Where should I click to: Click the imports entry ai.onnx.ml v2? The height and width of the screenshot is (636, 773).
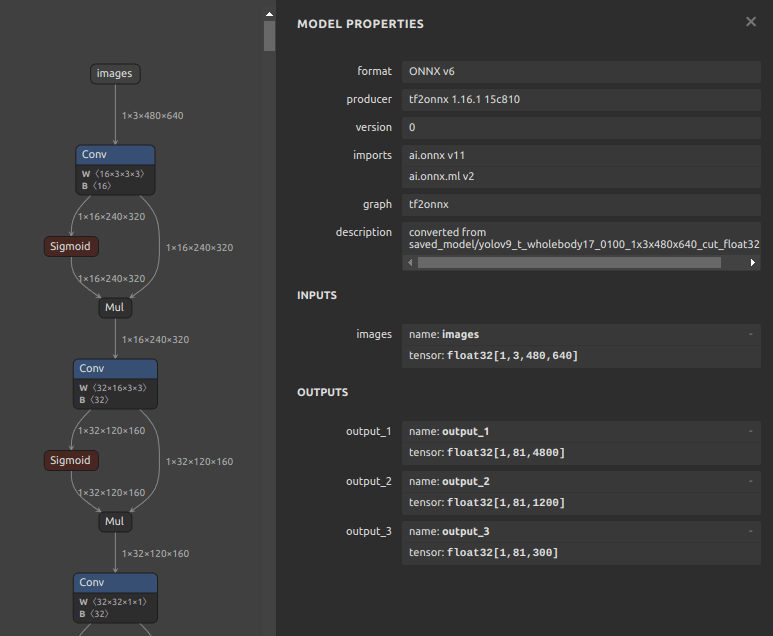point(581,177)
